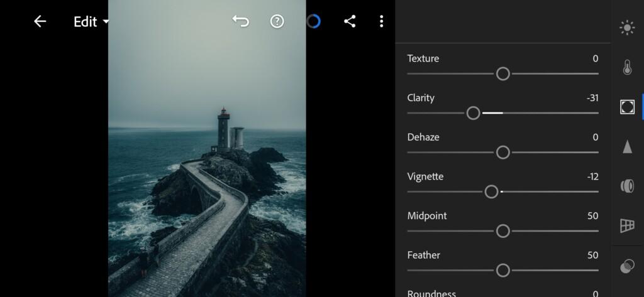The width and height of the screenshot is (644, 297).
Task: Click the Vignette value -12
Action: pos(592,177)
